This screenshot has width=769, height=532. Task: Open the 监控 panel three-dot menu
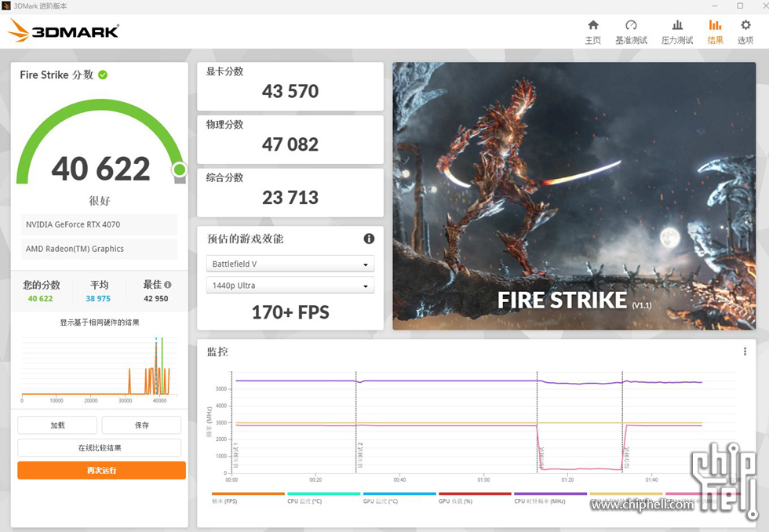[x=745, y=352]
